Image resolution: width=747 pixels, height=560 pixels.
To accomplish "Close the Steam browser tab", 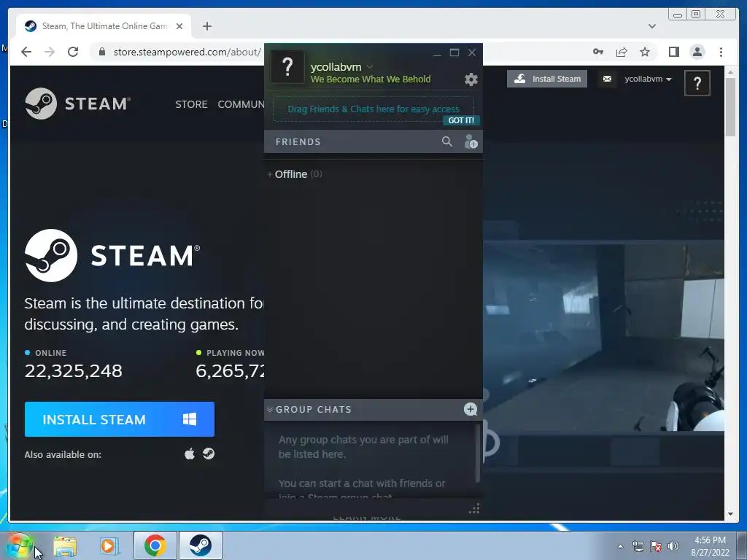I will (179, 26).
